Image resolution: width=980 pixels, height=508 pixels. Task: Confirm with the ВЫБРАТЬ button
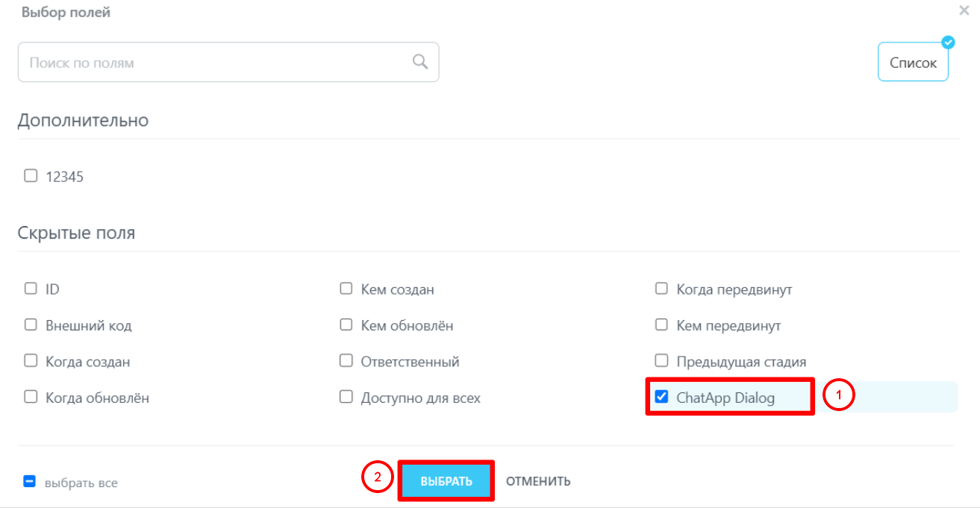click(x=446, y=481)
